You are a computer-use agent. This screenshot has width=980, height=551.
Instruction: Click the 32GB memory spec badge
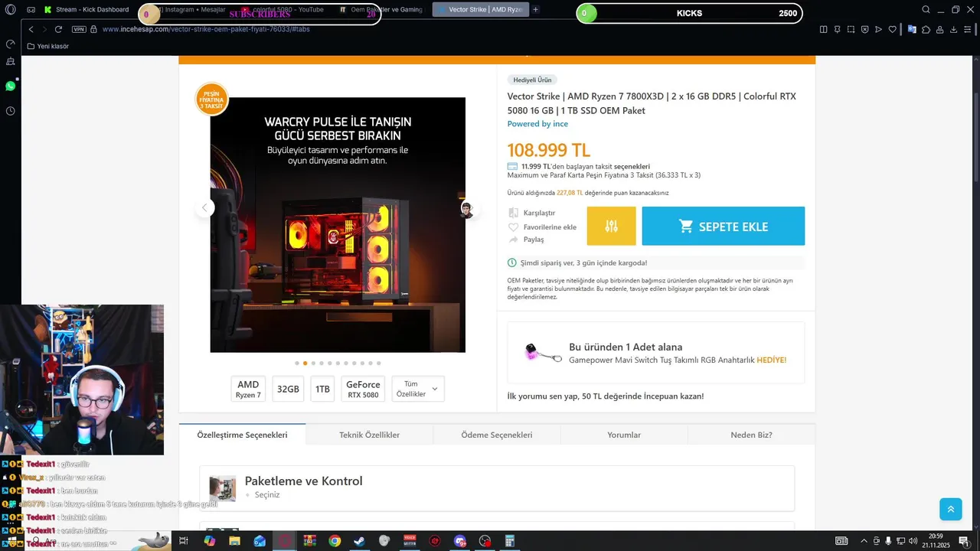(x=288, y=389)
